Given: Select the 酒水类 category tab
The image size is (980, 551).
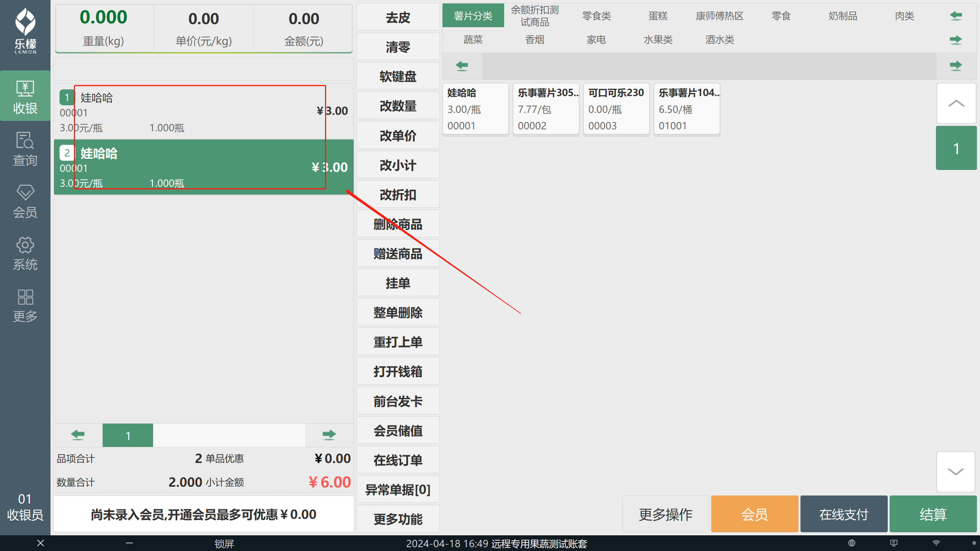Looking at the screenshot, I should click(x=720, y=39).
